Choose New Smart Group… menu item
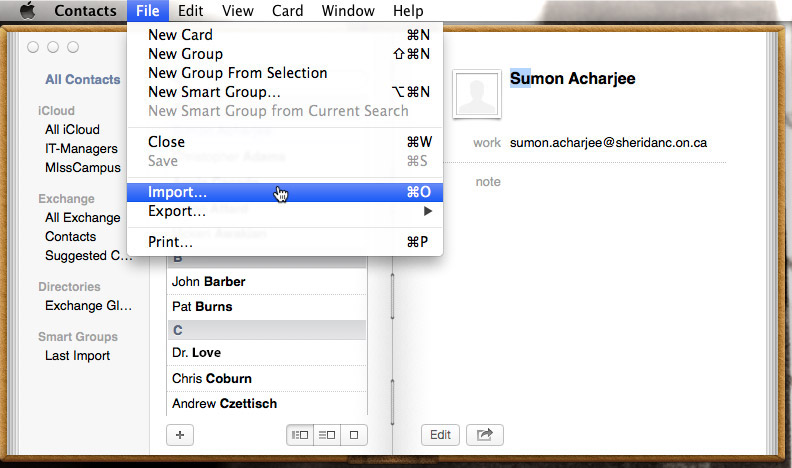The width and height of the screenshot is (792, 468). point(285,92)
